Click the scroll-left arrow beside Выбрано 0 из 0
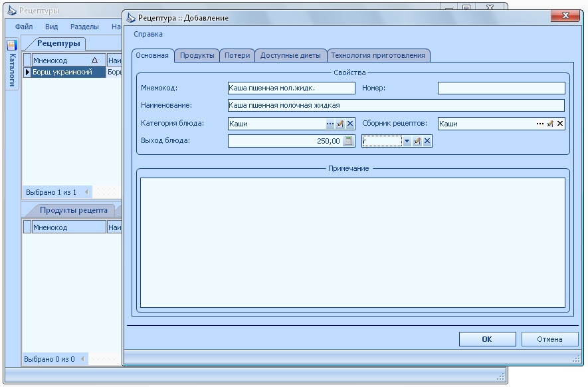Image resolution: width=588 pixels, height=387 pixels. click(x=83, y=359)
